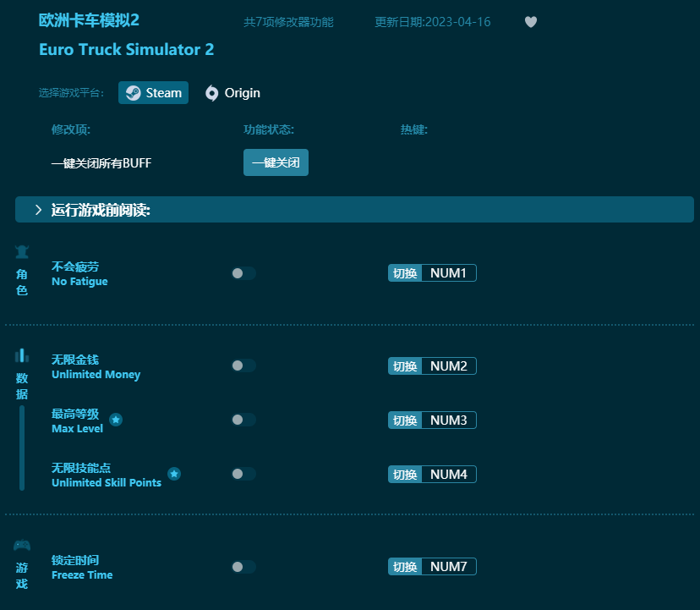Click the star icon next to Max Level
This screenshot has width=700, height=610.
116,419
